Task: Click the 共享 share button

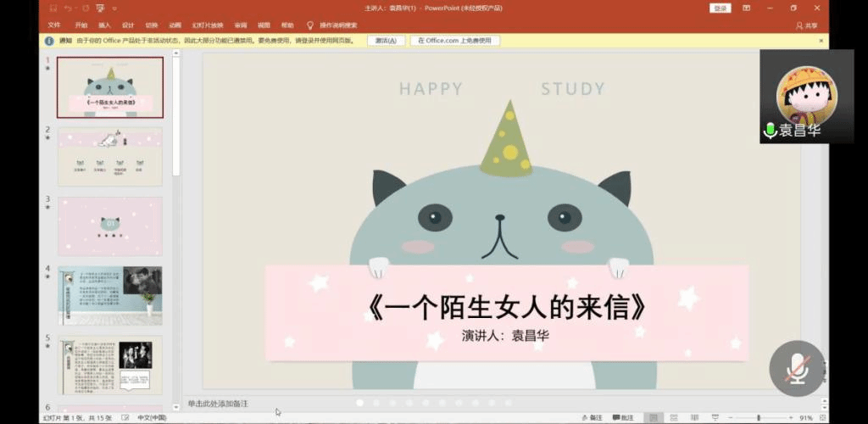Action: 807,25
